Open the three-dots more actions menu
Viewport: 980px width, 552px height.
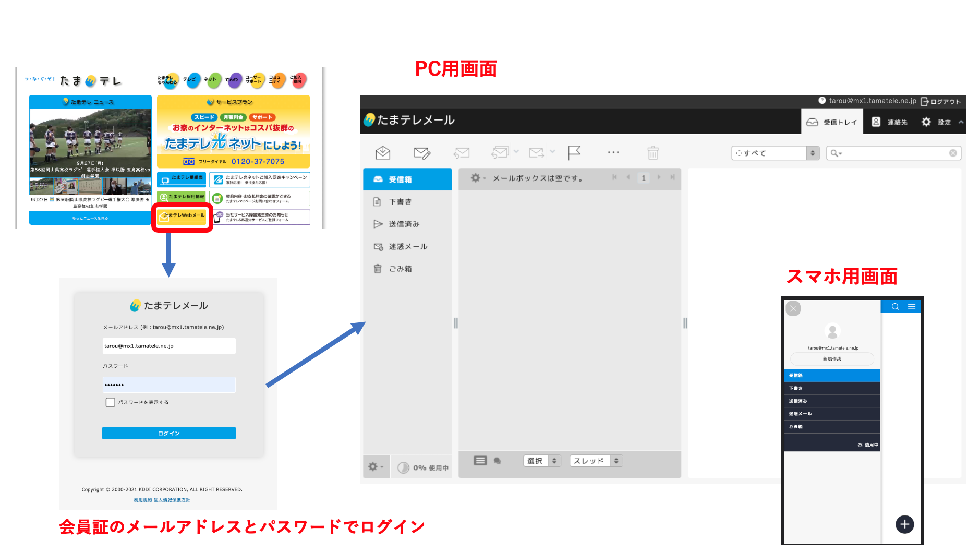(x=613, y=152)
